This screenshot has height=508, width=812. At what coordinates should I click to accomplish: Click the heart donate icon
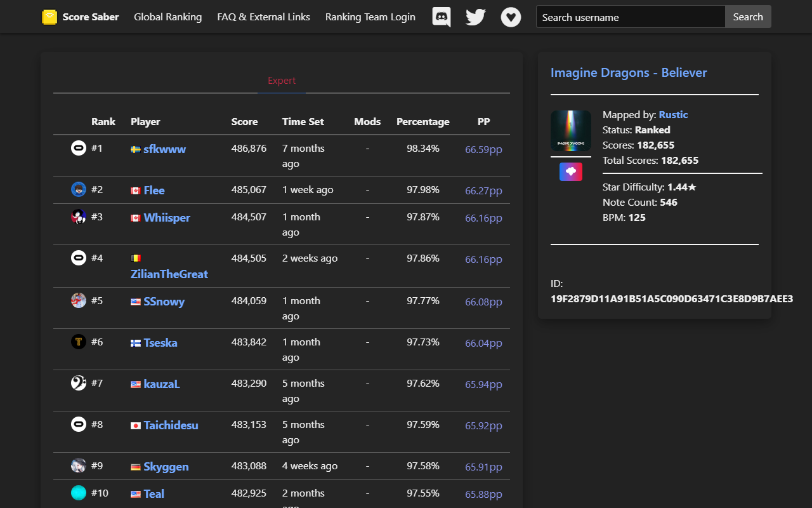pos(511,17)
